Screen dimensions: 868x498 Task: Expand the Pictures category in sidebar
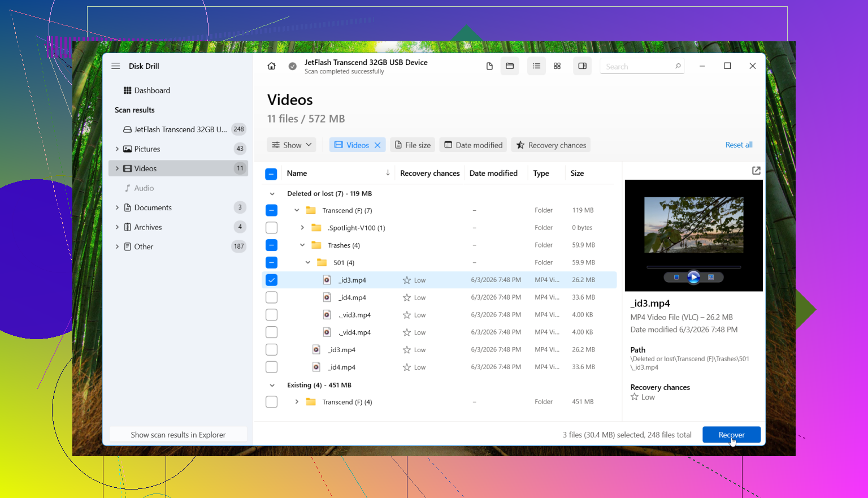point(117,149)
